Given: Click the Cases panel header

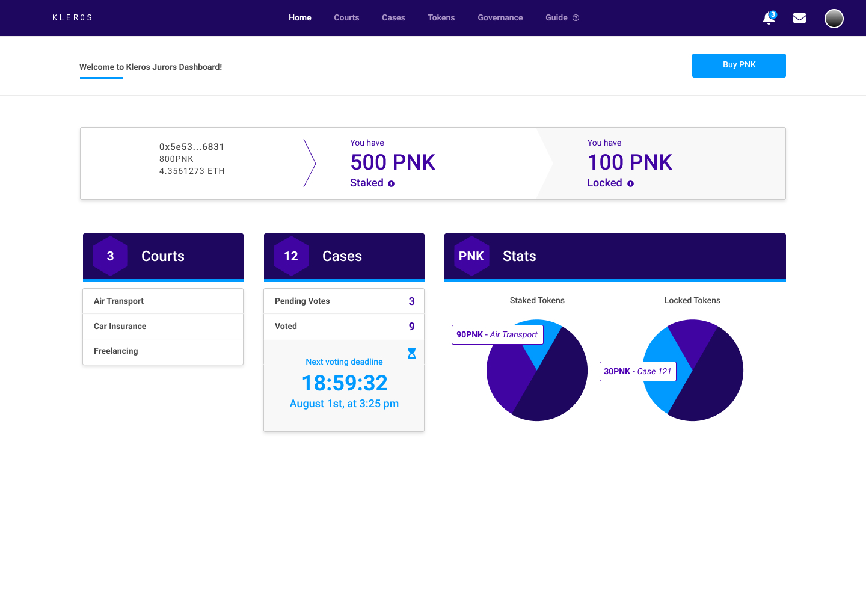Looking at the screenshot, I should point(344,257).
